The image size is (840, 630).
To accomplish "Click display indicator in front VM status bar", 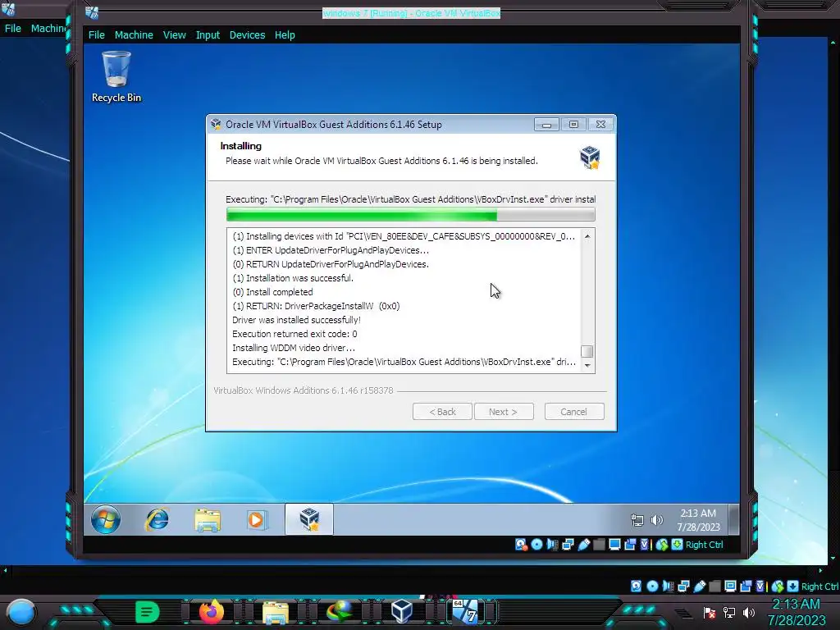I will point(614,545).
